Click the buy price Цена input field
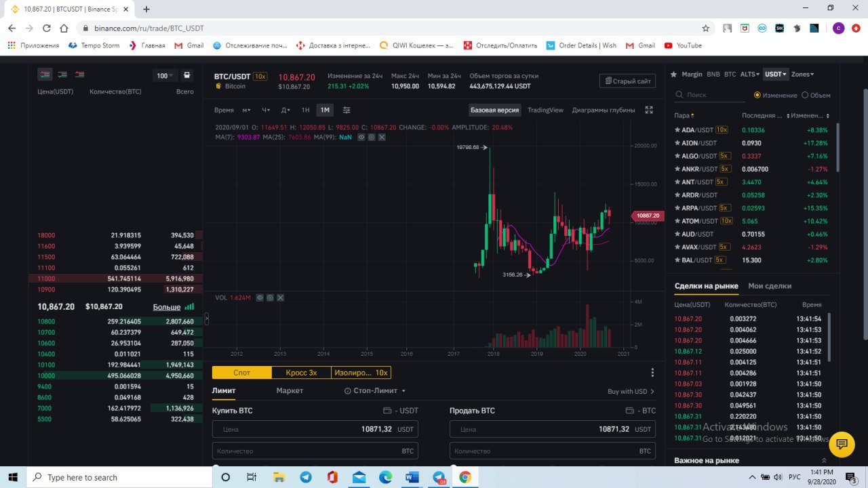868x488 pixels. [x=315, y=429]
